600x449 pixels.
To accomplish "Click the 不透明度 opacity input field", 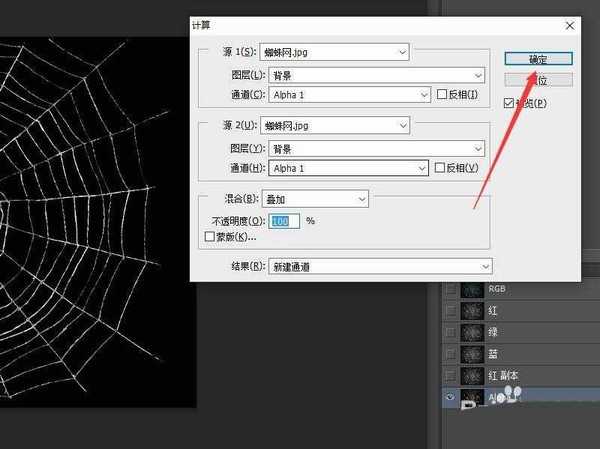I will click(x=285, y=220).
